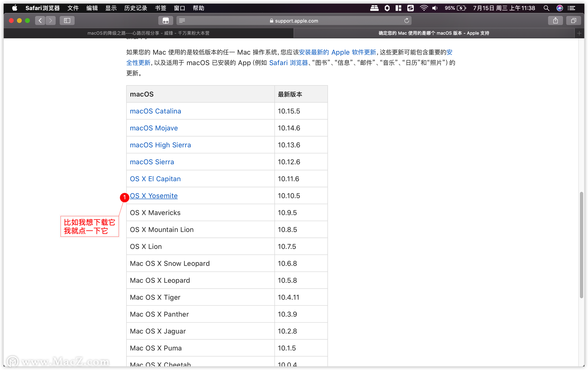This screenshot has height=370, width=588.
Task: Click the Mac OS X Puma text
Action: click(156, 348)
